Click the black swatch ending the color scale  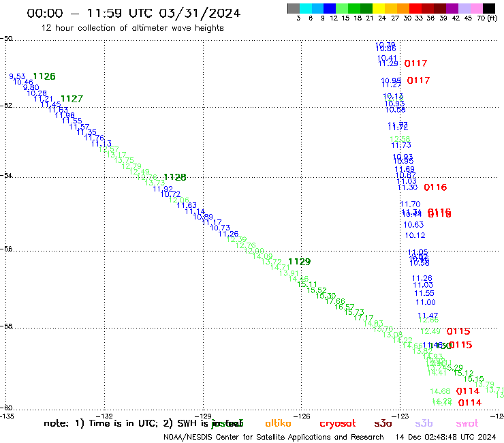[488, 8]
